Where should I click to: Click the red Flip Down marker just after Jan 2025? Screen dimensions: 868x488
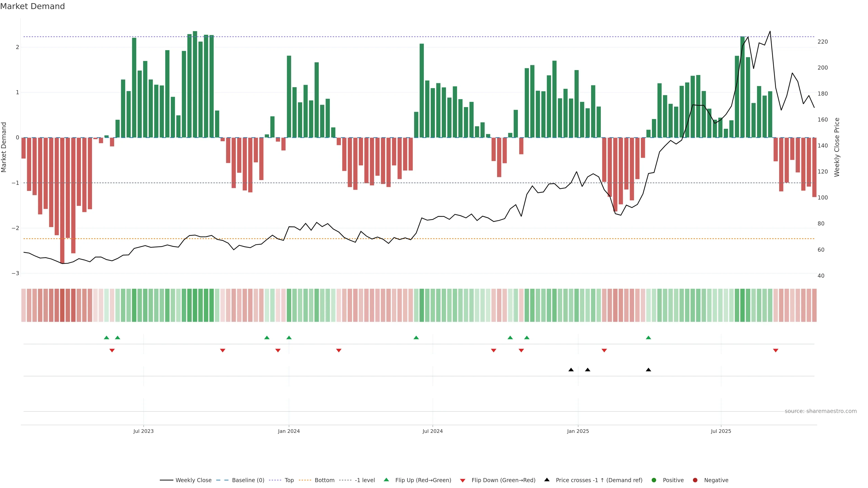[604, 351]
